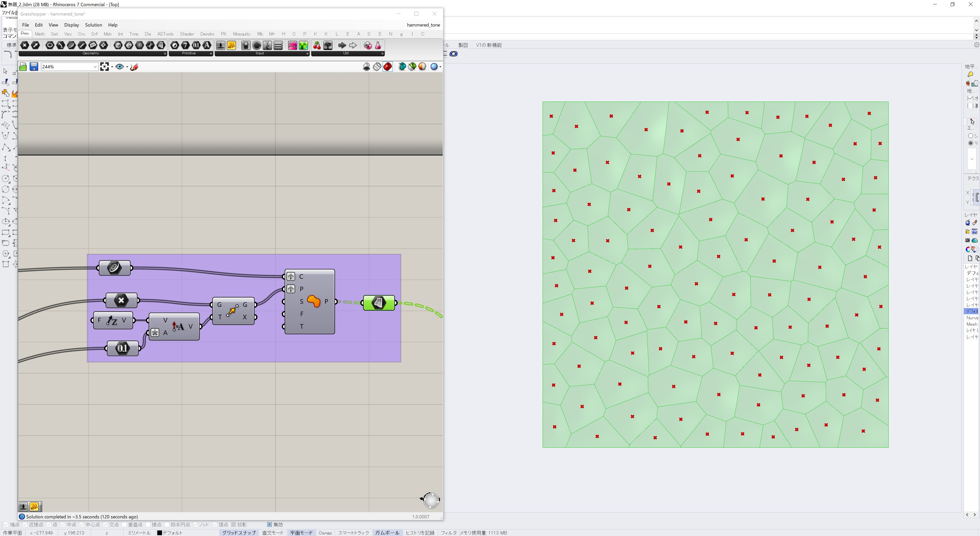
Task: Expand the Input panel flyout
Action: [x=307, y=54]
